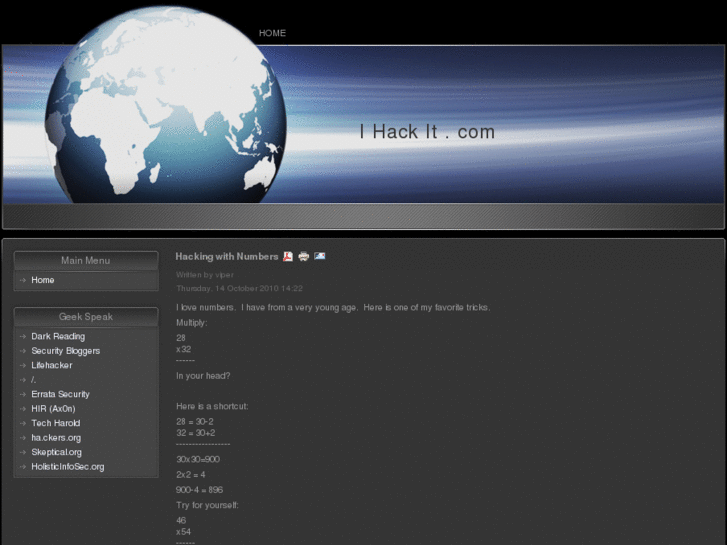Viewport: 727px width, 545px height.
Task: Click the /. link in Geek Speak
Action: (33, 380)
